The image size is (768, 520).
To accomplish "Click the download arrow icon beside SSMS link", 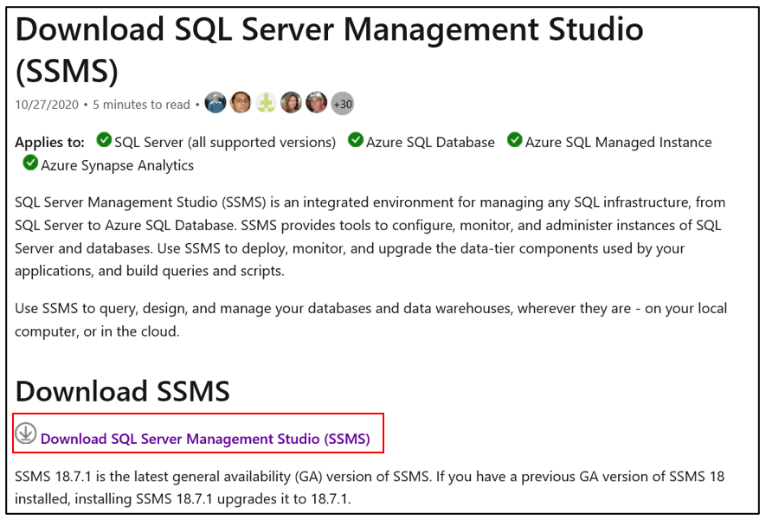I will coord(25,433).
